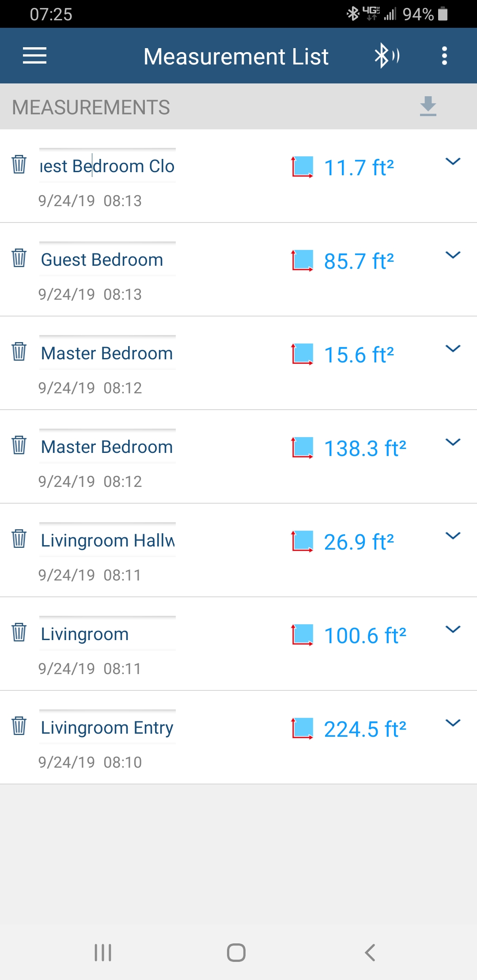Expand the Guest Bedroom measurement details
This screenshot has height=980, width=477.
coord(453,255)
